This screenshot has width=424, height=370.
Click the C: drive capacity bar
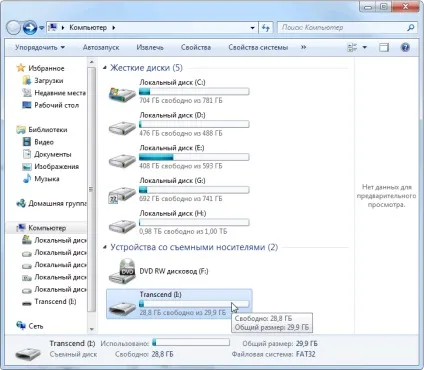pos(194,92)
